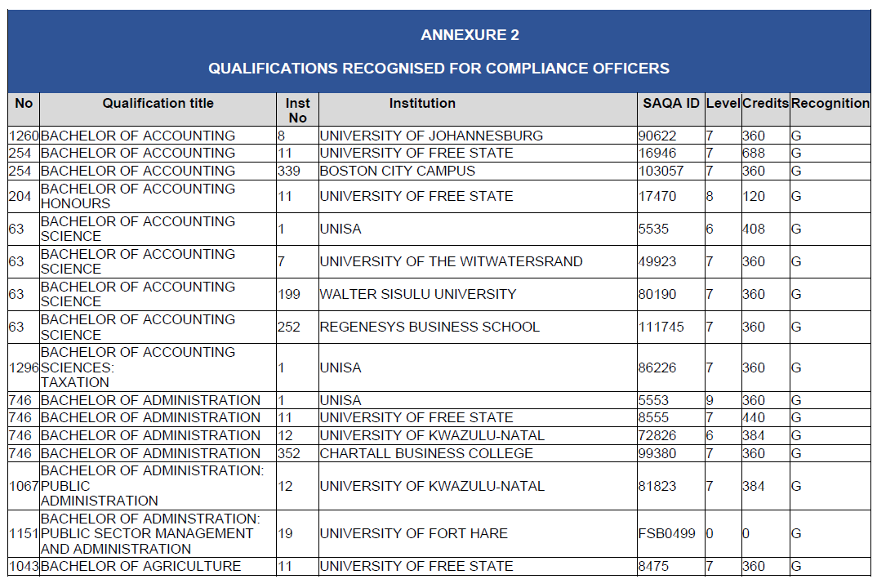This screenshot has height=588, width=877.
Task: Click the Walter Sisulu University cell
Action: pos(418,294)
